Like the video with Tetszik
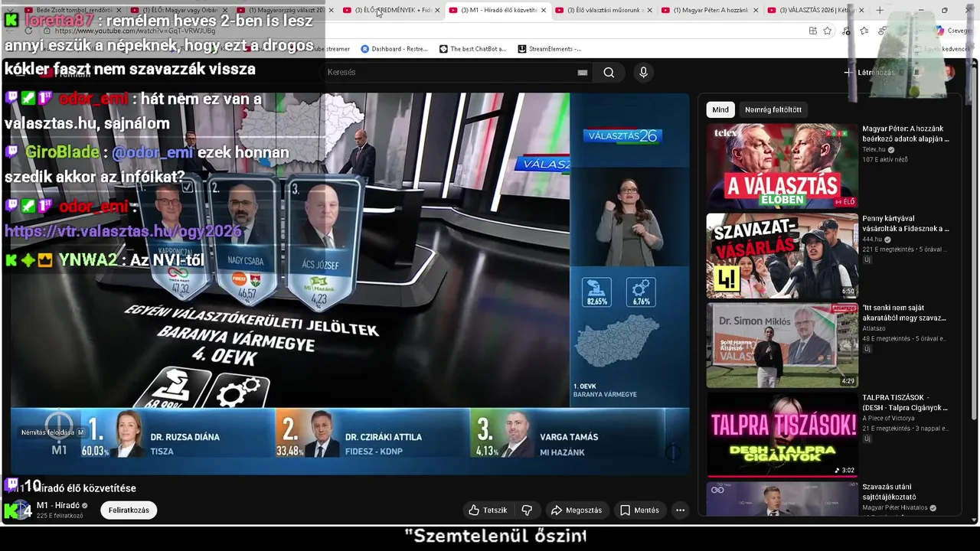Image resolution: width=980 pixels, height=551 pixels. 488,510
